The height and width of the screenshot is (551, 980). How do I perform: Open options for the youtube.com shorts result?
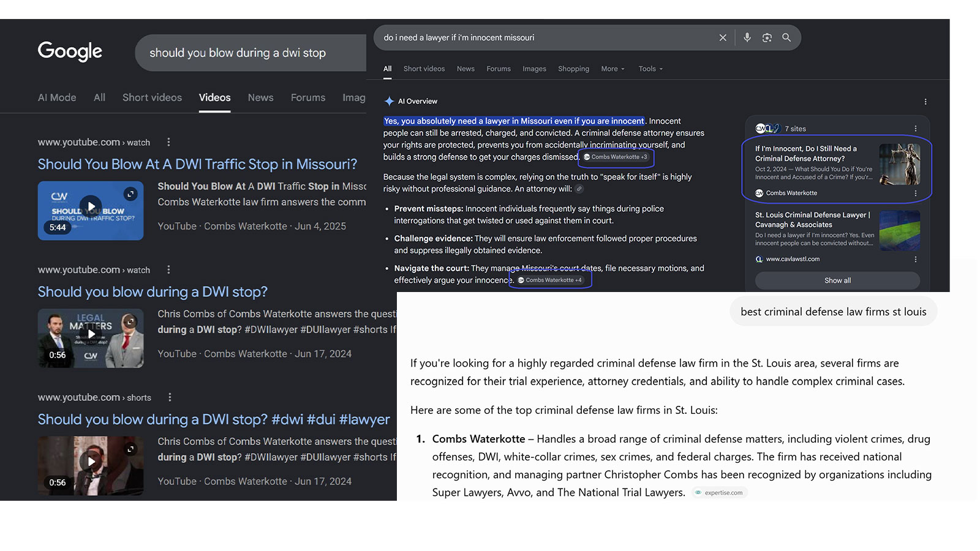(x=170, y=397)
